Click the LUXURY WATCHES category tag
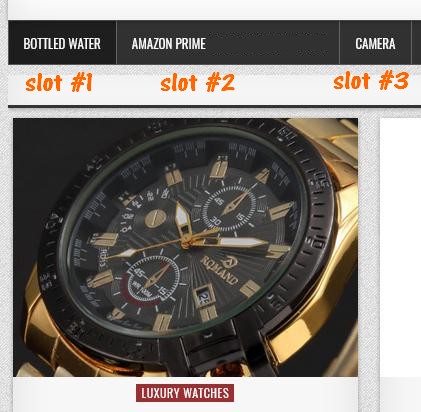 coord(185,393)
